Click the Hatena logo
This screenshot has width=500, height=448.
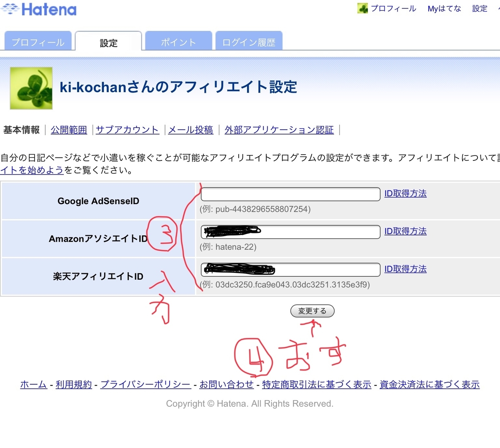pos(39,9)
